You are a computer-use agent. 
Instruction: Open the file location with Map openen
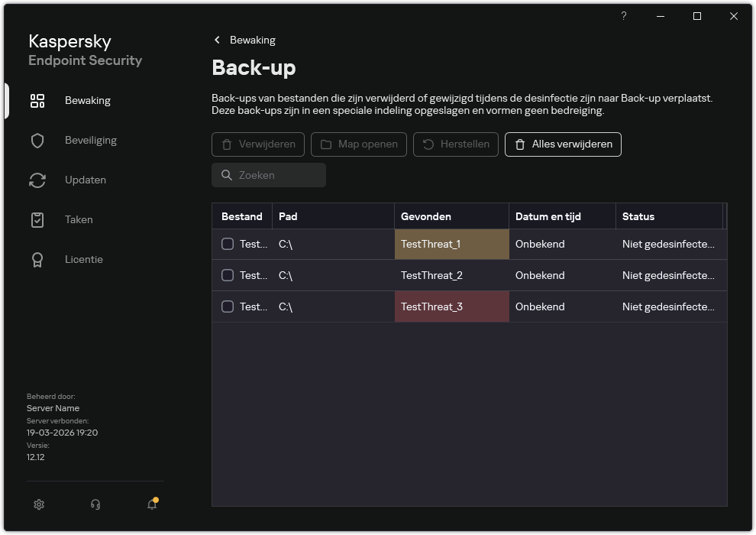pyautogui.click(x=358, y=144)
